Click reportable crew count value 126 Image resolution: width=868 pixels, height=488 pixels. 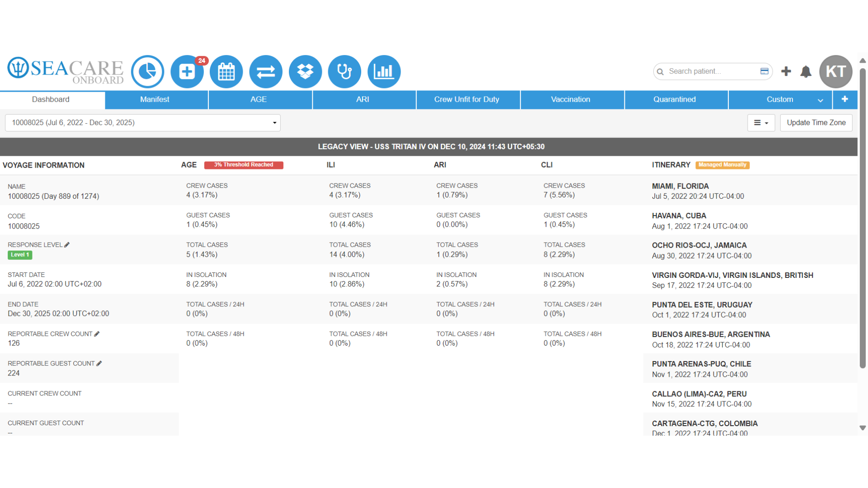pyautogui.click(x=14, y=343)
